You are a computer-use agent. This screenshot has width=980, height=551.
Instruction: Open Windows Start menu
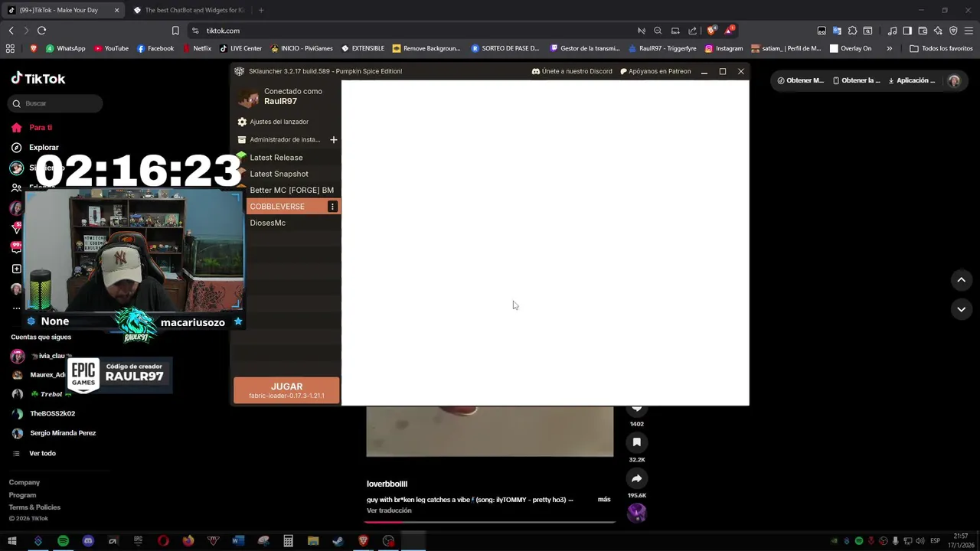pos(12,541)
